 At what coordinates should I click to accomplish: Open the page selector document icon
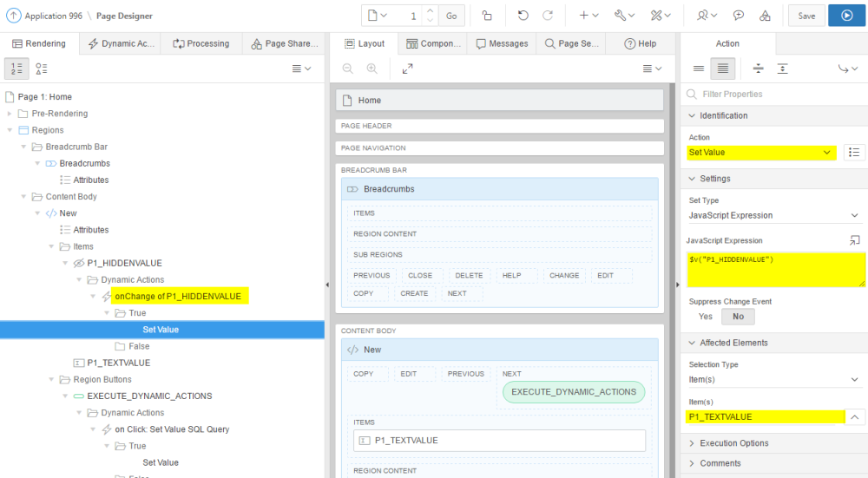pos(377,16)
